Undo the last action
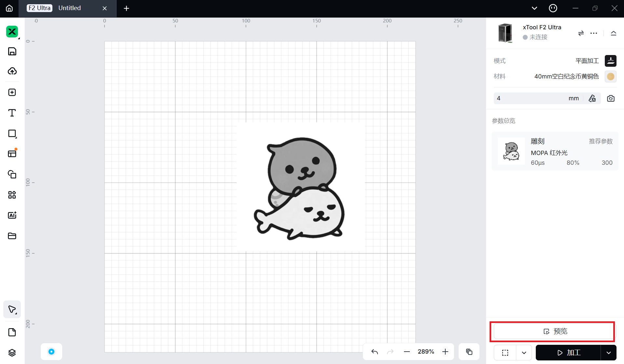Viewport: 624px width, 364px height. pyautogui.click(x=375, y=352)
